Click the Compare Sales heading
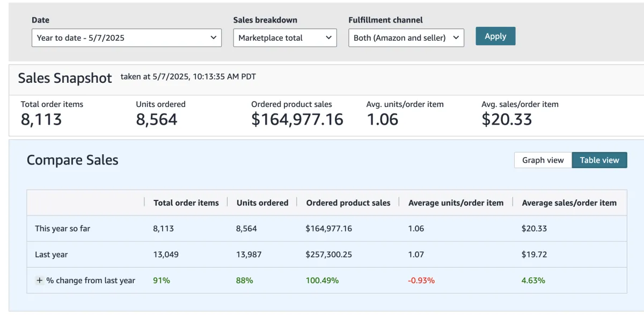 pos(72,160)
